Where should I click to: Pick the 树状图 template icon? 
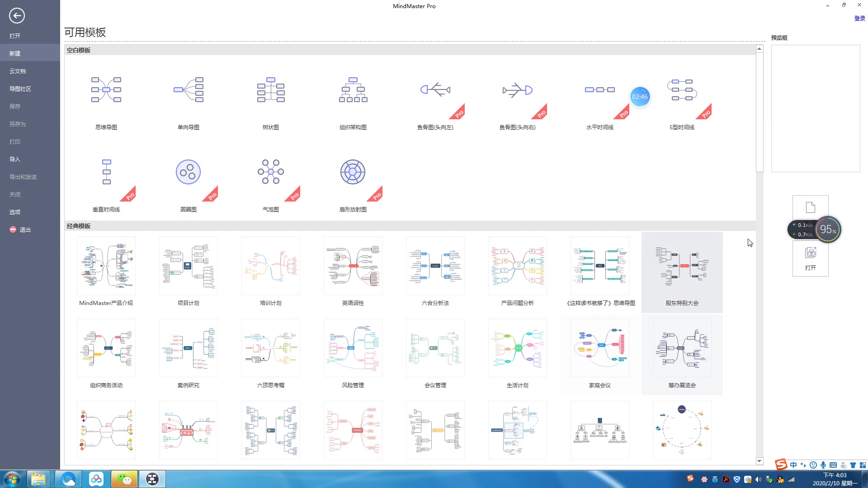[271, 90]
